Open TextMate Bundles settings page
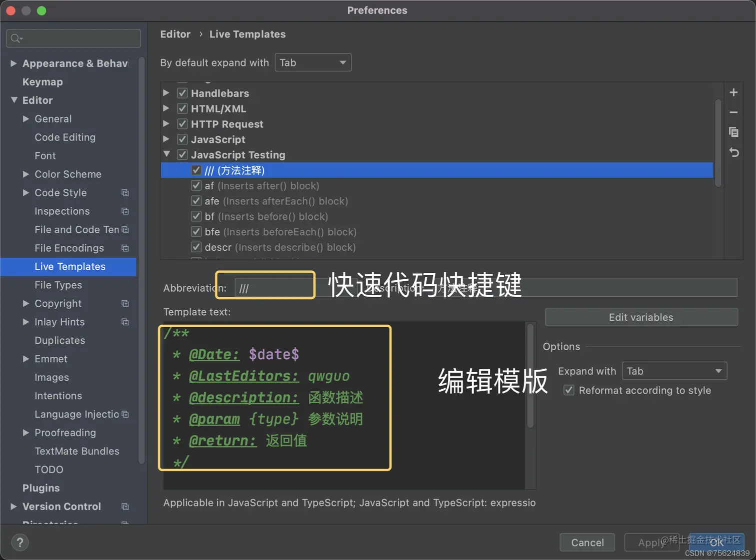 77,451
